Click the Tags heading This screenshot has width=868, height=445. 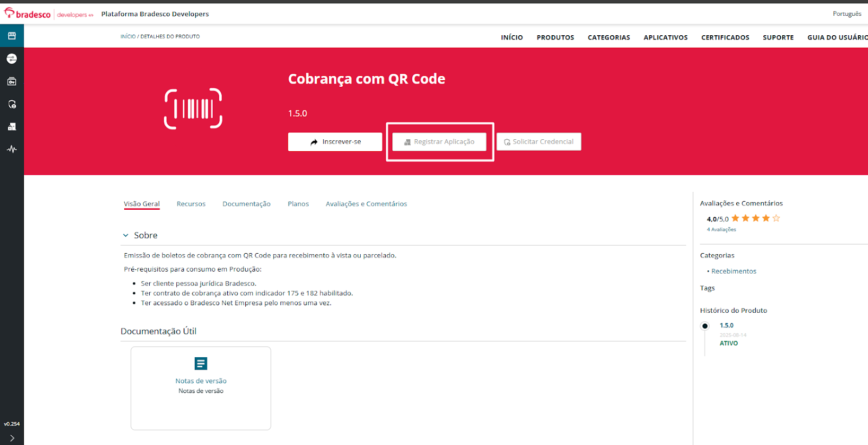pos(707,288)
